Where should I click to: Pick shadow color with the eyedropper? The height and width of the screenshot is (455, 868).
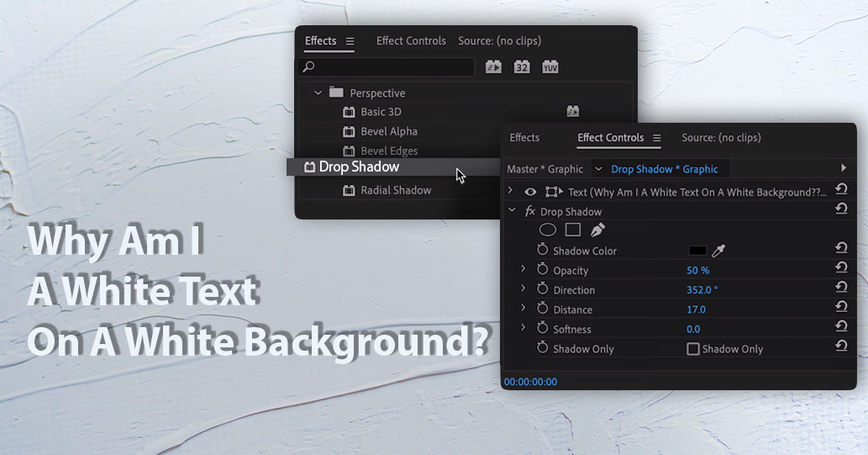(x=718, y=251)
